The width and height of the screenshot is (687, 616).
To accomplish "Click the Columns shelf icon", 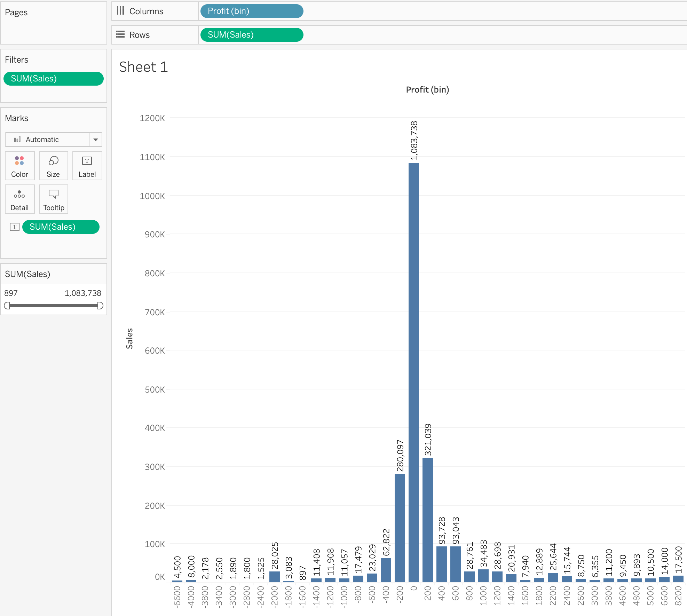I will coord(120,11).
